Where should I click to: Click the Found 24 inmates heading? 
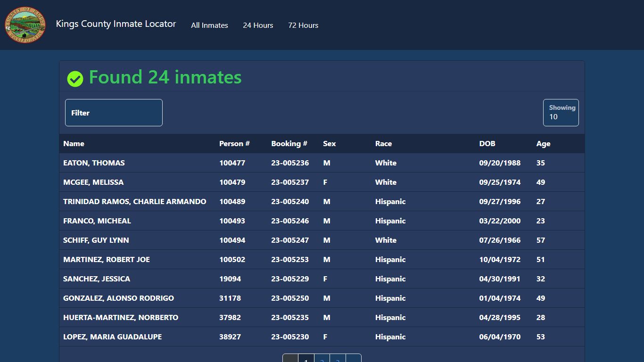(165, 77)
